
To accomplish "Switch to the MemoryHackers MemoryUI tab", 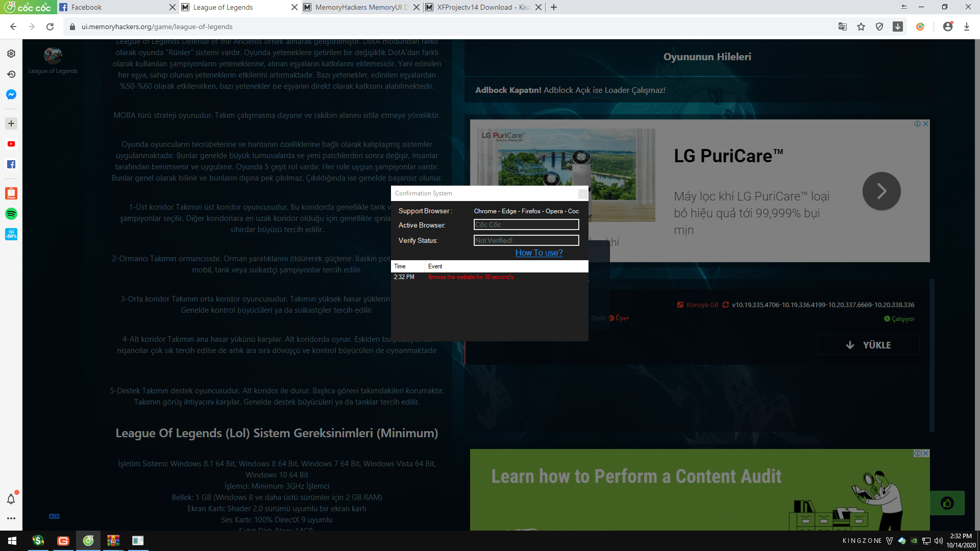I will 361,7.
